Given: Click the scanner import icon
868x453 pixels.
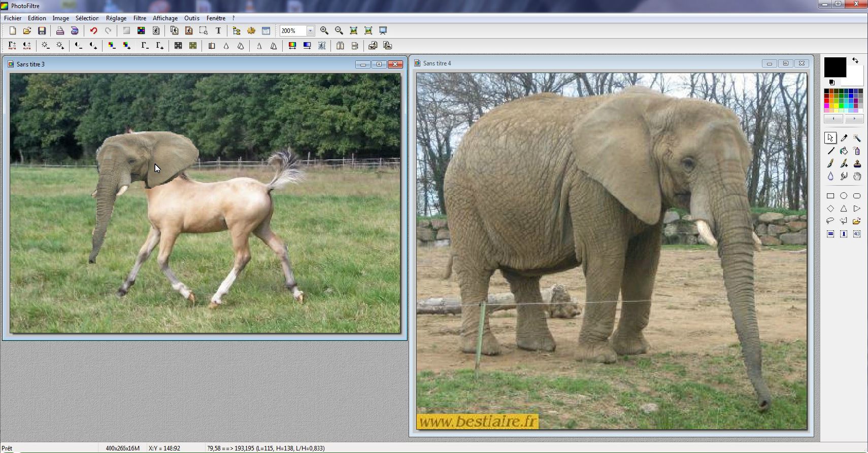Looking at the screenshot, I should click(75, 31).
